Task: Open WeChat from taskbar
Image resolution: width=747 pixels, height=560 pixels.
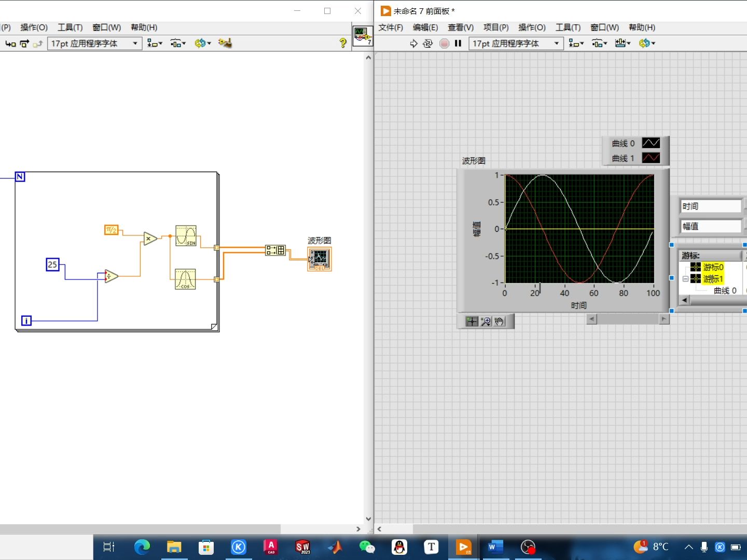Action: click(x=367, y=547)
